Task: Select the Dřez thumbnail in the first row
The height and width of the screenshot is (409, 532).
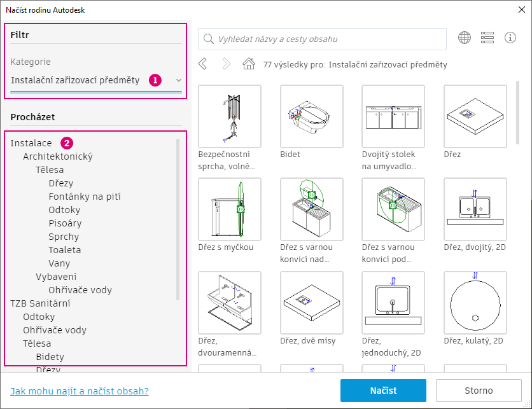Action: (x=475, y=116)
